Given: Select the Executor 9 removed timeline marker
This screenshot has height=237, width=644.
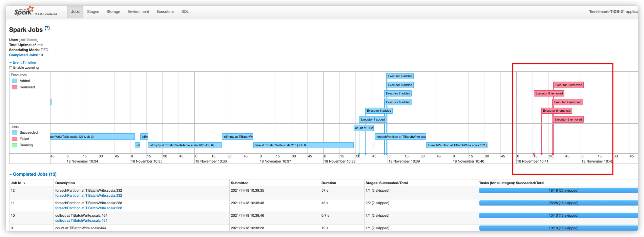Looking at the screenshot, I should (568, 85).
